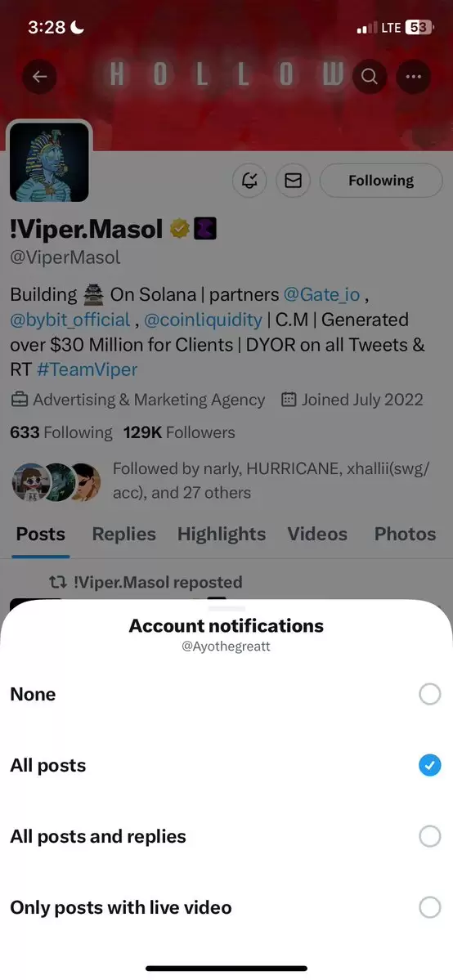This screenshot has width=453, height=980.
Task: Tap the purple affiliate badge icon
Action: (206, 230)
